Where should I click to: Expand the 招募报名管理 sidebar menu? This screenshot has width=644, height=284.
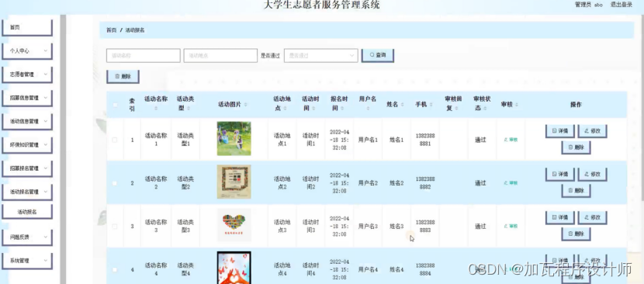tap(27, 168)
